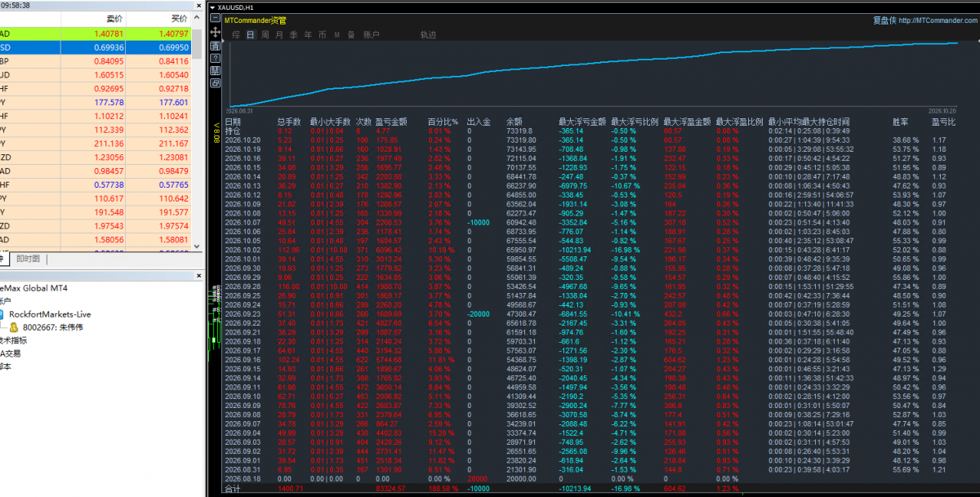Image resolution: width=980 pixels, height=497 pixels.
Task: Click the user icon beside account 8002667
Action: (x=14, y=327)
